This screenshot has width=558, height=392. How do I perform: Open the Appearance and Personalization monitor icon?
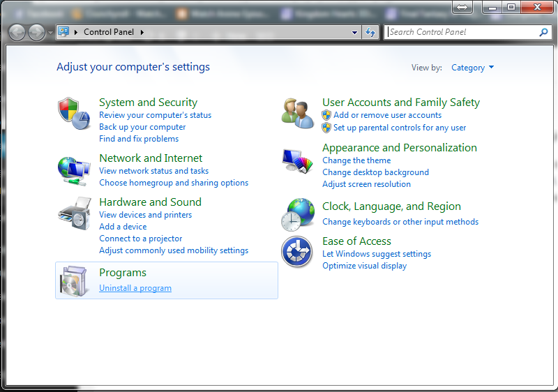pyautogui.click(x=298, y=161)
